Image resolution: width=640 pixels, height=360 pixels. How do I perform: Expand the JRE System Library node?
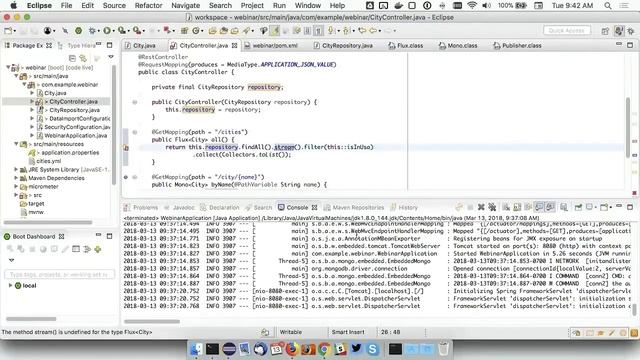[16, 169]
